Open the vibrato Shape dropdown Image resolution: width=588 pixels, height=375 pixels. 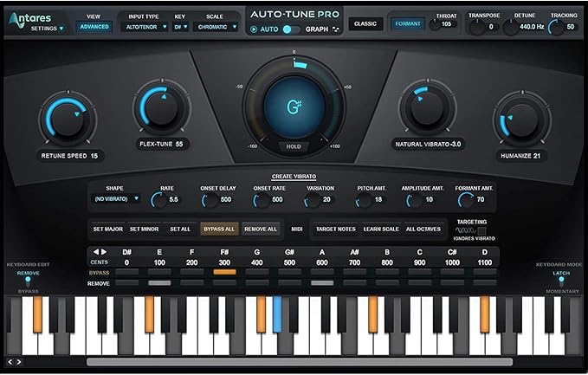pos(116,198)
